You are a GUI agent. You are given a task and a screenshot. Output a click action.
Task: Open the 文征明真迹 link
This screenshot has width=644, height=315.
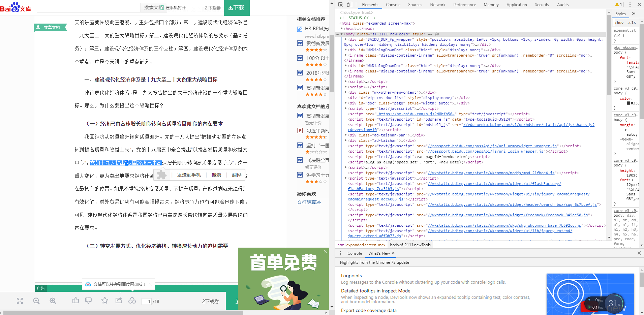309,202
